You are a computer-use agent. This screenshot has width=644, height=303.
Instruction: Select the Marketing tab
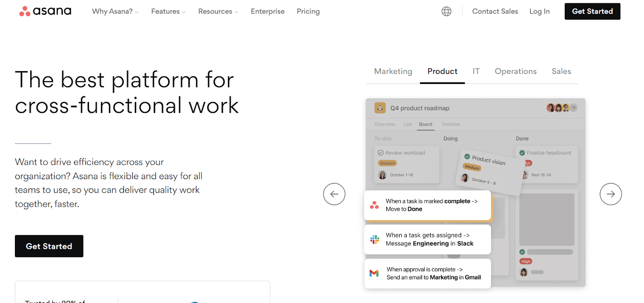click(x=393, y=71)
